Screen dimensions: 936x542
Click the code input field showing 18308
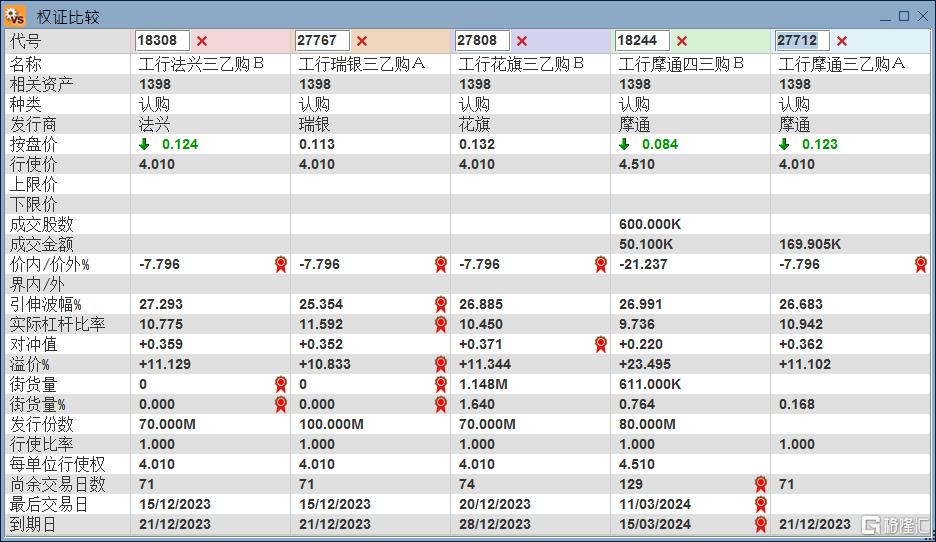pos(162,41)
